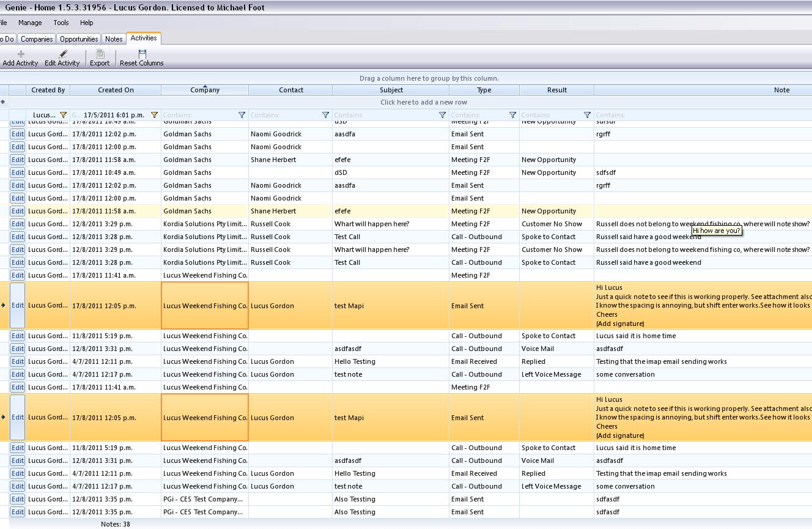Open the Result column filter funnel
The image size is (812, 529).
587,115
